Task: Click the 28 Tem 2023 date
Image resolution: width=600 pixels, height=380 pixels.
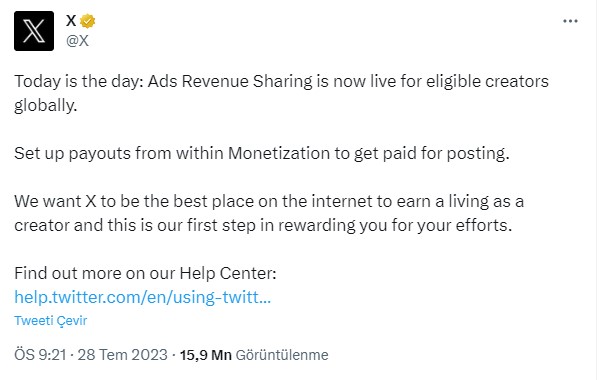Action: 122,355
